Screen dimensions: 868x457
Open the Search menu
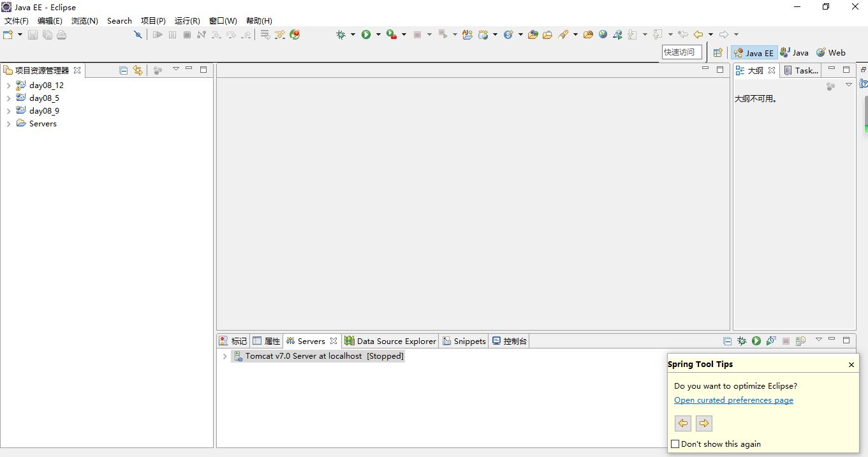pos(119,21)
